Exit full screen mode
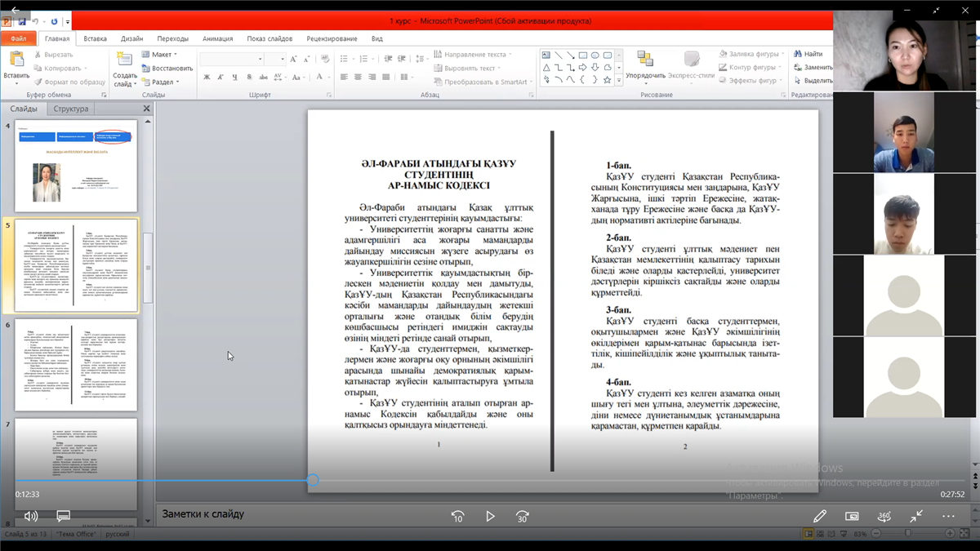Image resolution: width=980 pixels, height=551 pixels. tap(916, 516)
